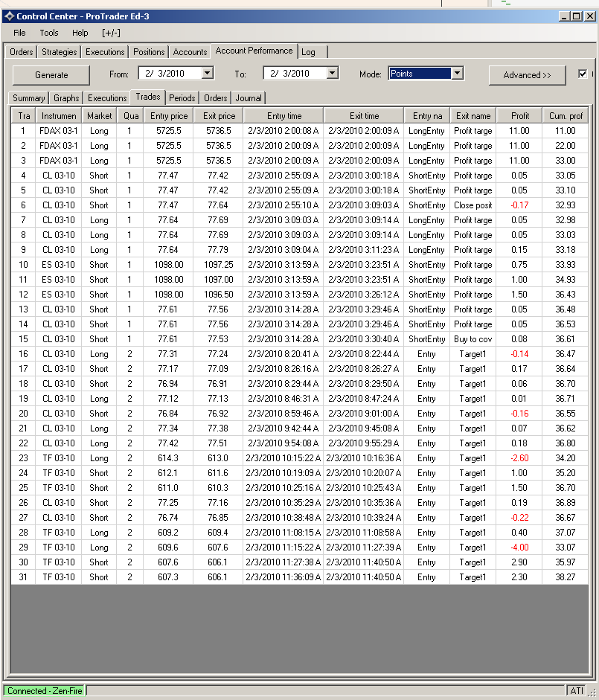
Task: Click the Generate button
Action: point(51,75)
